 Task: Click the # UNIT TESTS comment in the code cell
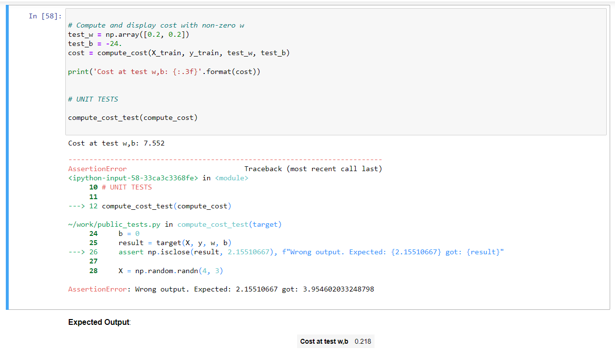[x=93, y=99]
